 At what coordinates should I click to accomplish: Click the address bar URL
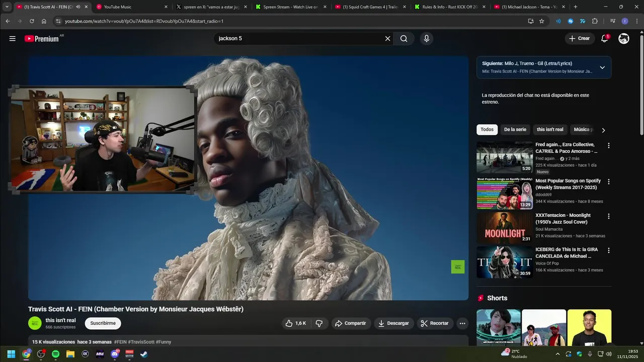(144, 21)
